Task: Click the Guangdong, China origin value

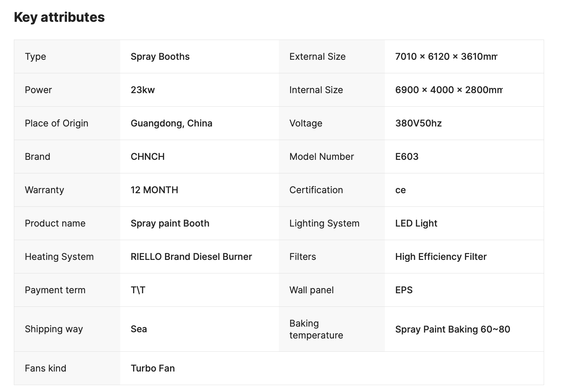Action: click(171, 123)
